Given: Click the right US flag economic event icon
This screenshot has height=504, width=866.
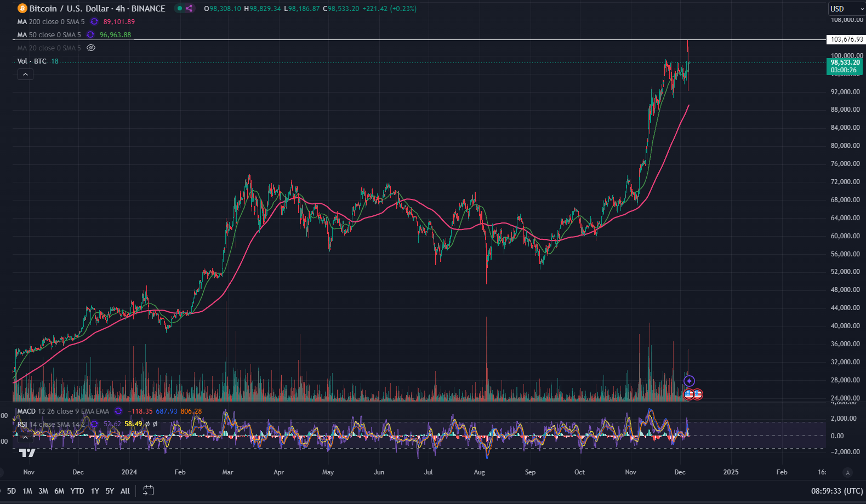Looking at the screenshot, I should (x=698, y=394).
